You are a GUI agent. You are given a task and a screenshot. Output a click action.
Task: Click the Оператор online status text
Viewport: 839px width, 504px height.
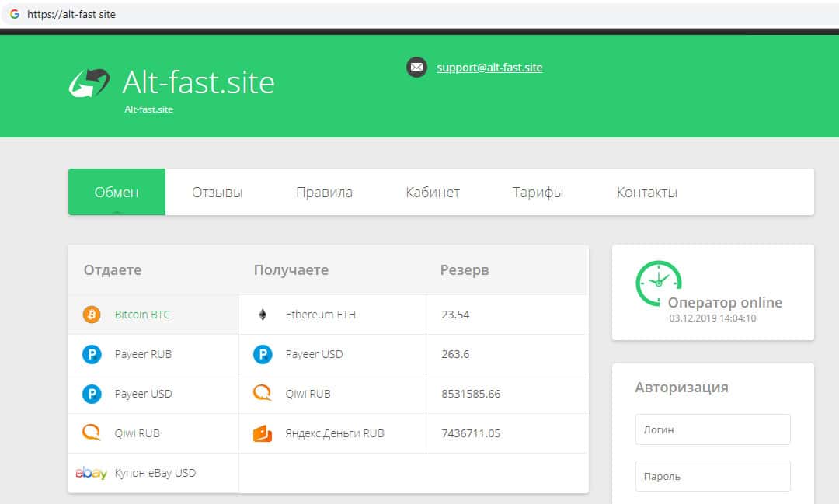point(725,302)
